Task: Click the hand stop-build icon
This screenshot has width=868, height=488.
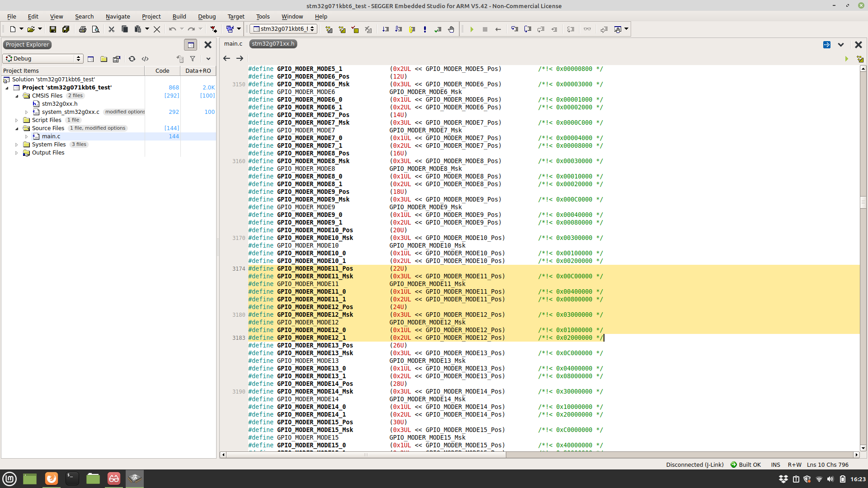Action: point(451,29)
